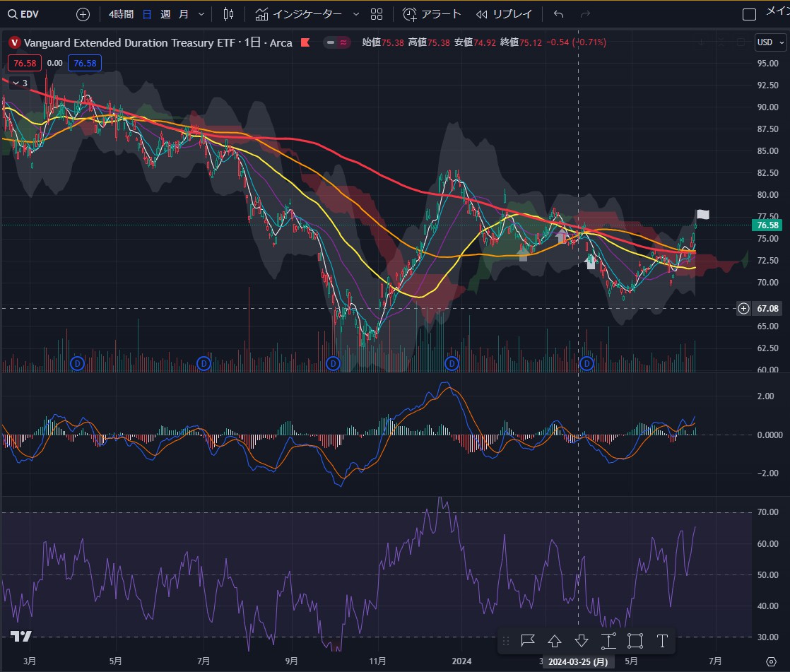Start bar replay with リプレイ

(504, 14)
